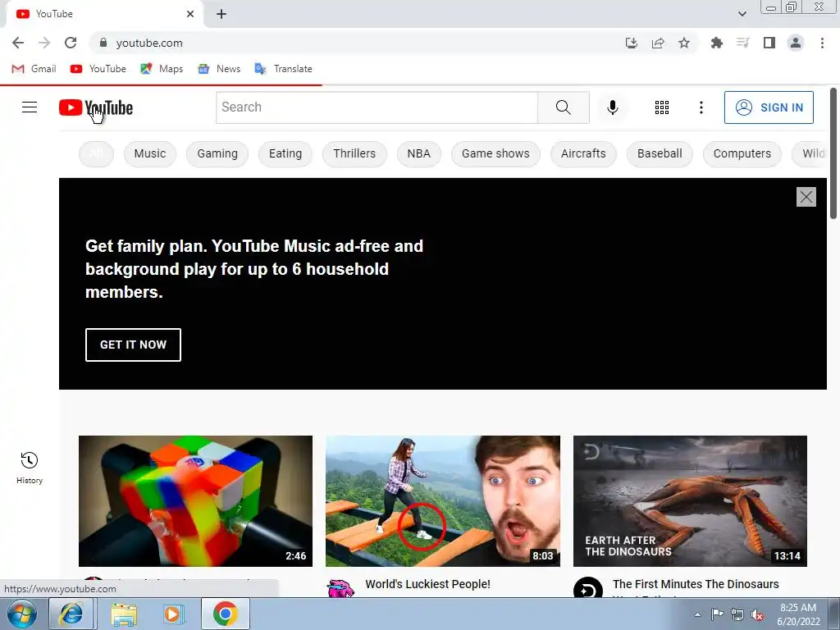This screenshot has height=630, width=840.
Task: Click the share this page icon
Action: tap(658, 43)
